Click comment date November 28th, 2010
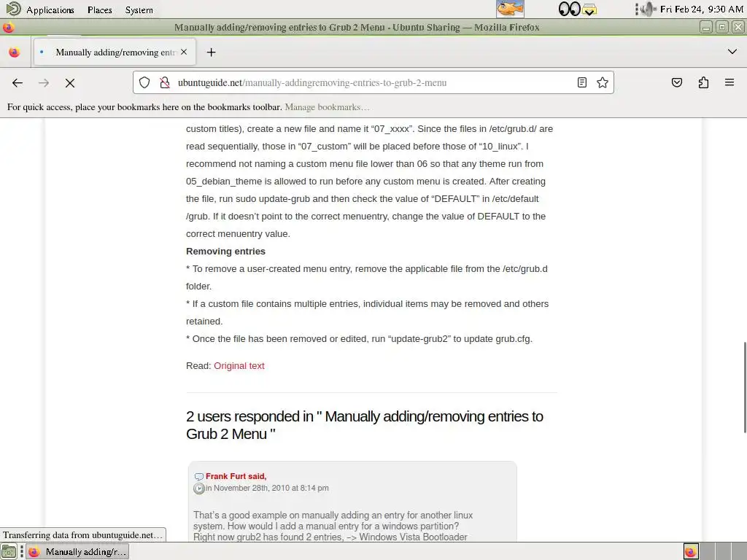 point(267,488)
